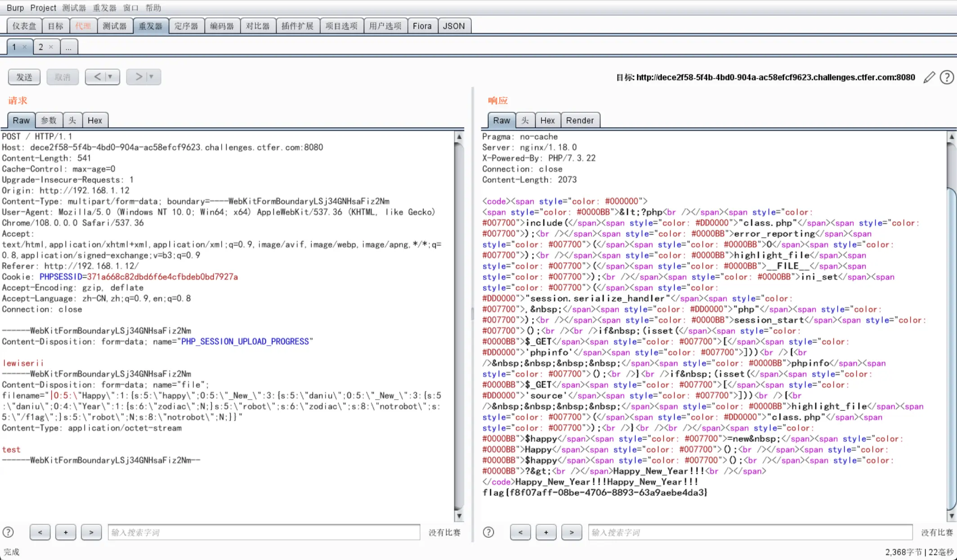Close repeater tab 1

click(x=25, y=47)
